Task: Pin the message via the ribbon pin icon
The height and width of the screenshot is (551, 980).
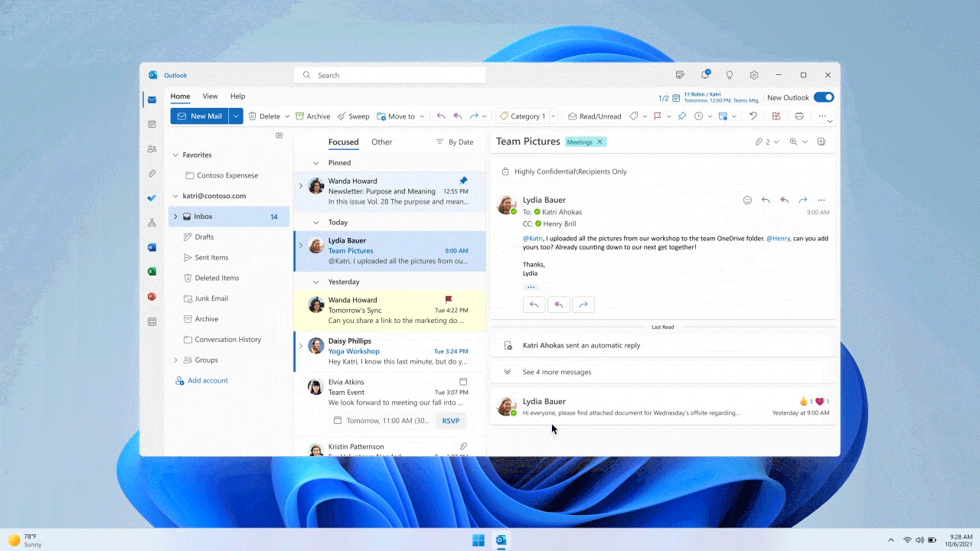Action: [681, 116]
